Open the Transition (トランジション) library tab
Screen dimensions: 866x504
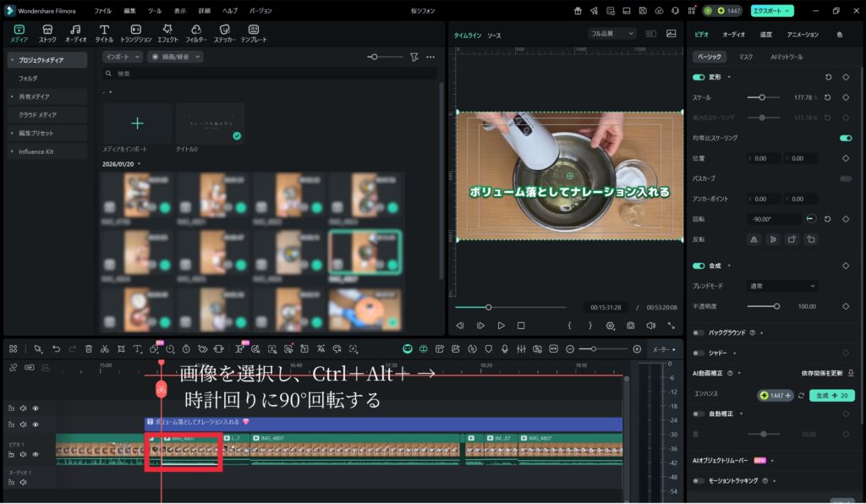point(135,33)
